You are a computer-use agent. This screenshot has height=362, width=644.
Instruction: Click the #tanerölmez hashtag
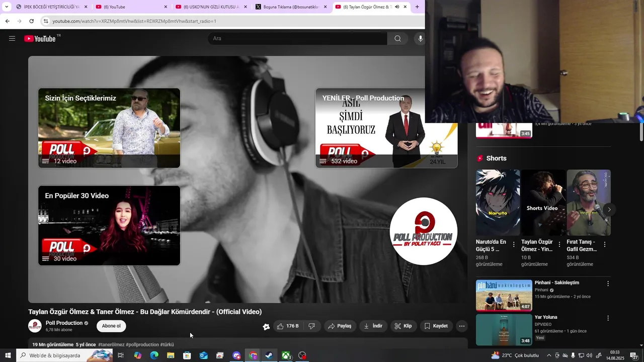111,344
